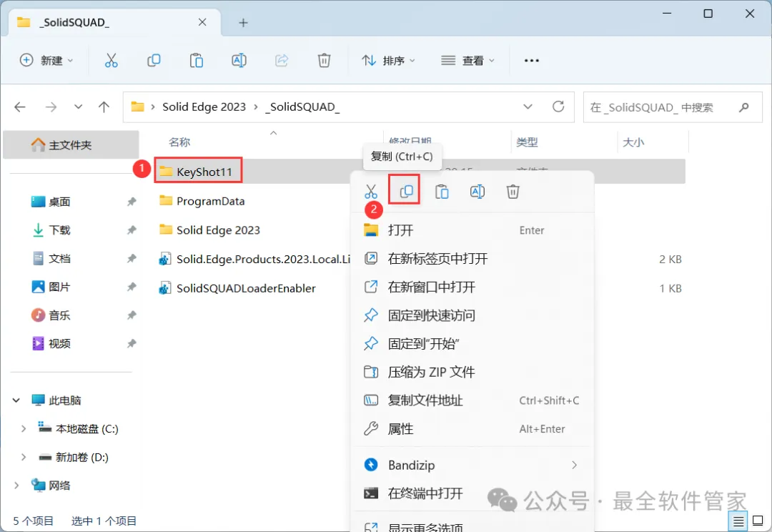Unpin 图片 using its pin icon
The width and height of the screenshot is (772, 532).
(x=132, y=287)
